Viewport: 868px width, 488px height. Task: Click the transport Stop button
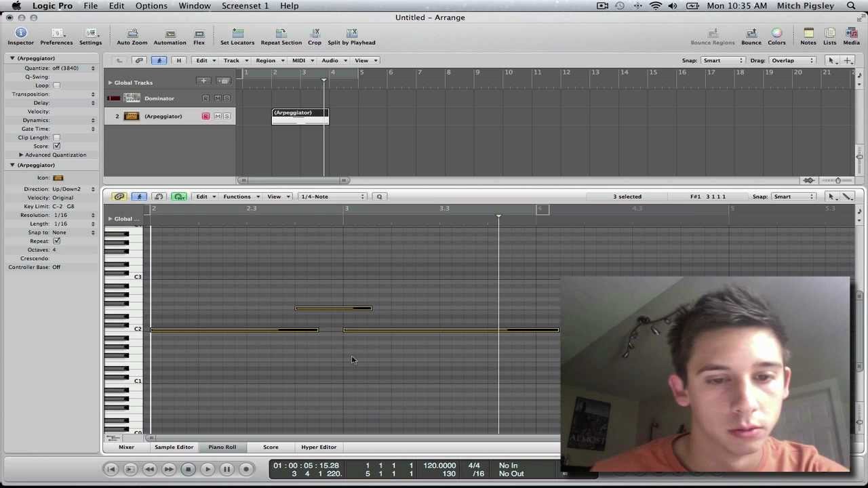point(188,469)
